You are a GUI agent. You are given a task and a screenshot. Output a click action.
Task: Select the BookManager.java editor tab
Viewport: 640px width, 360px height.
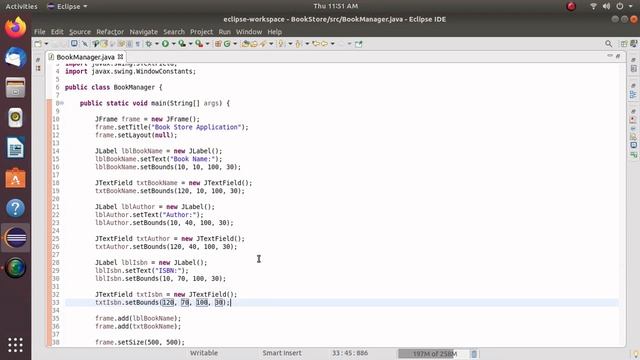[86, 57]
